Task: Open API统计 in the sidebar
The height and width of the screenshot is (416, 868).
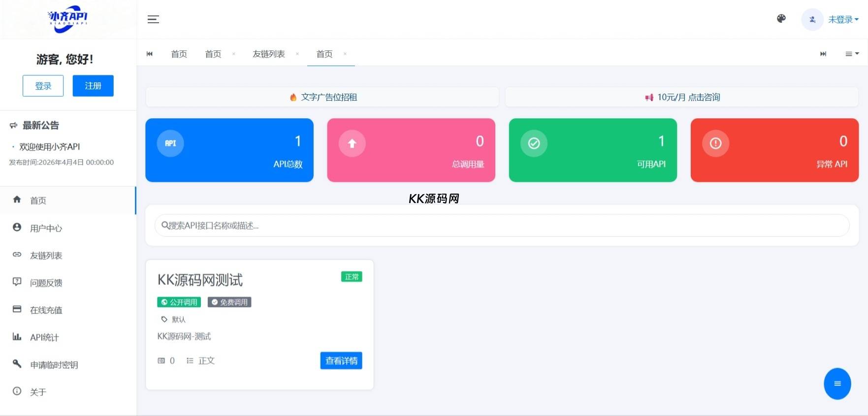Action: (68, 338)
